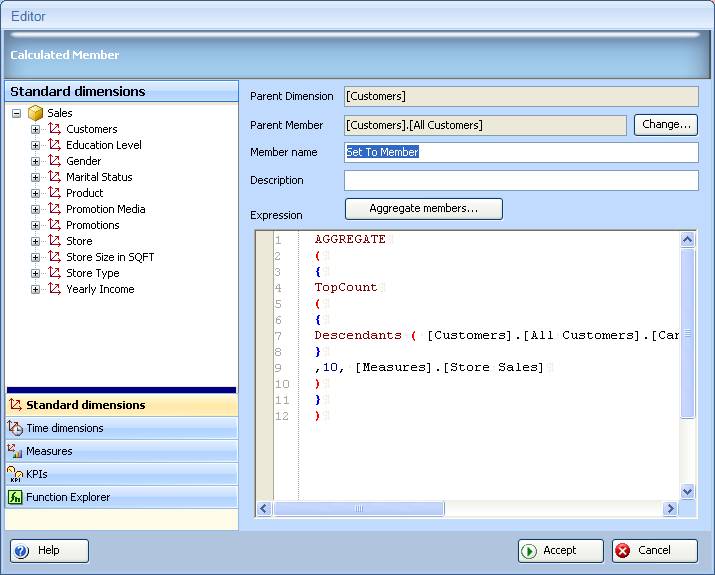This screenshot has width=715, height=575.
Task: Click the KPIs gauge icon
Action: 15,474
